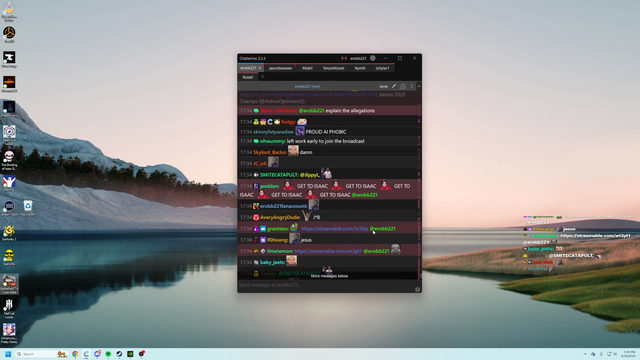640x360 pixels.
Task: Select the Russel tab
Action: [x=248, y=77]
